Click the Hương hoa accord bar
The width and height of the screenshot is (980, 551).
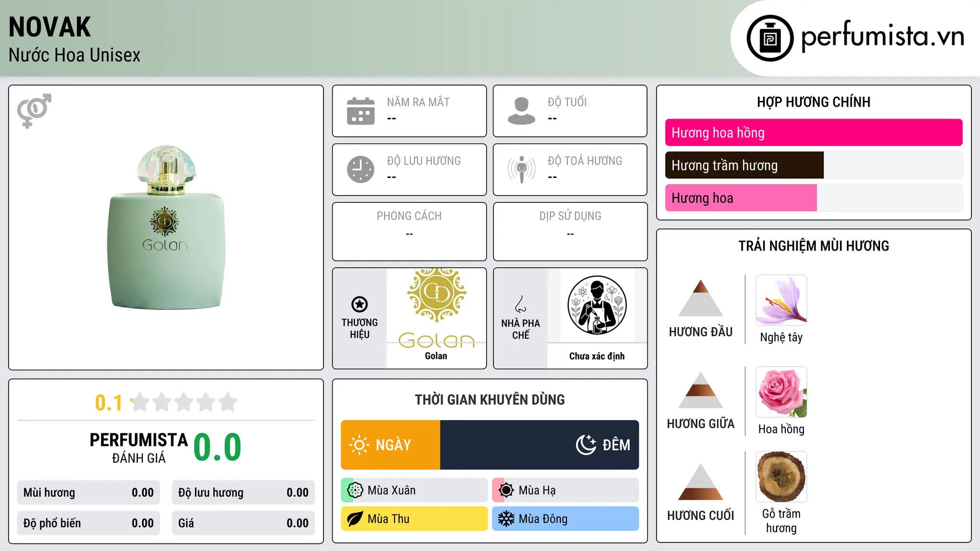pos(813,198)
